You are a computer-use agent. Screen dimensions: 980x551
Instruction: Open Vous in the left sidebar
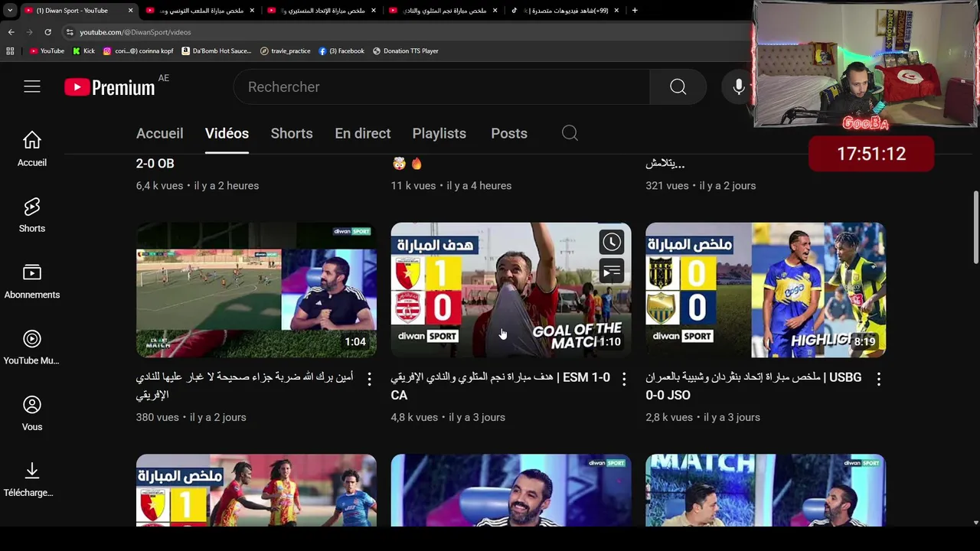click(32, 413)
